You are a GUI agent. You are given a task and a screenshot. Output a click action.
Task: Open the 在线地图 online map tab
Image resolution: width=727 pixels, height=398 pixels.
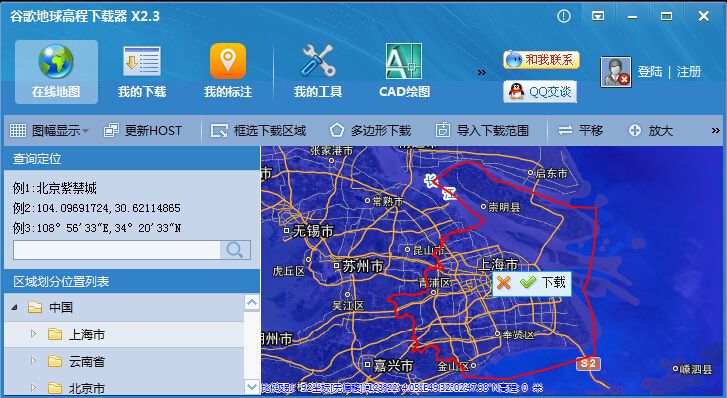point(56,72)
